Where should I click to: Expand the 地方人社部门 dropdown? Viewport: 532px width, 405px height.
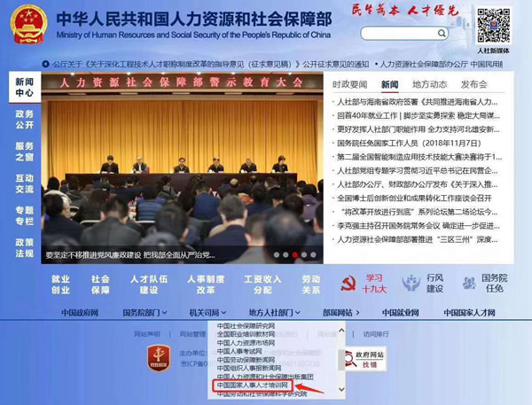pos(275,313)
